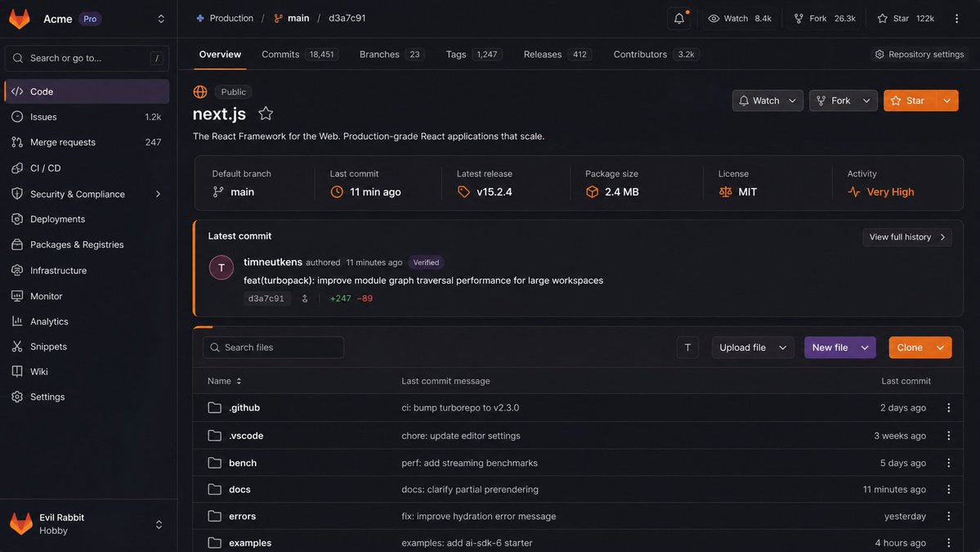The image size is (980, 552).
Task: Open the bench folder
Action: [x=243, y=463]
